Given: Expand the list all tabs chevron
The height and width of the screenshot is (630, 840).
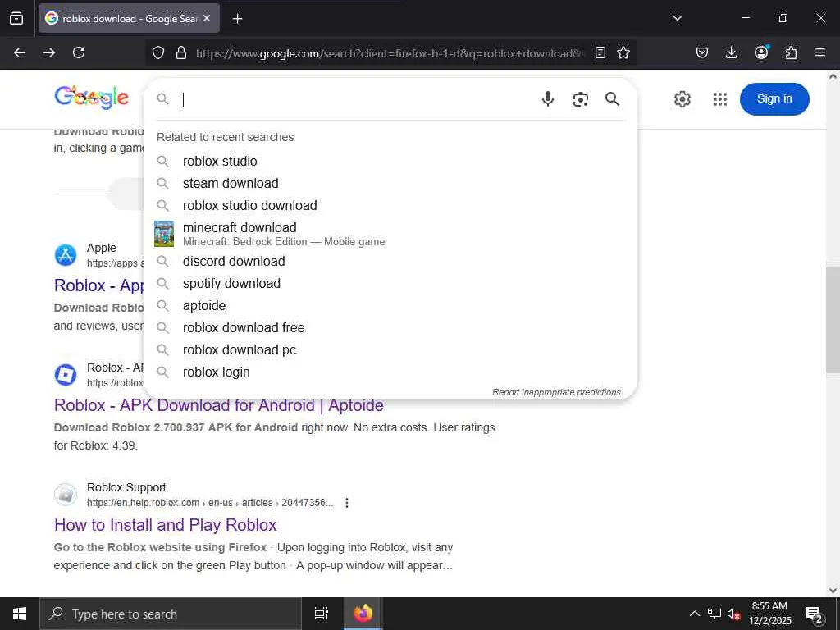Looking at the screenshot, I should click(x=677, y=18).
